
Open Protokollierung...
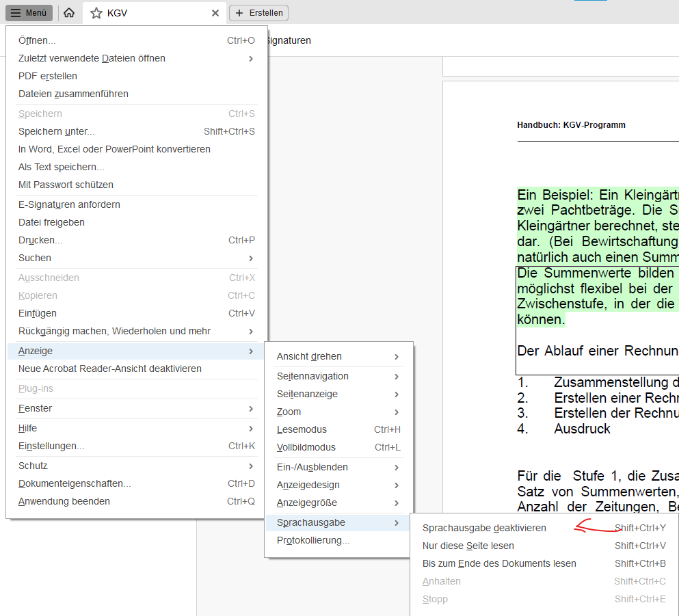(338, 541)
